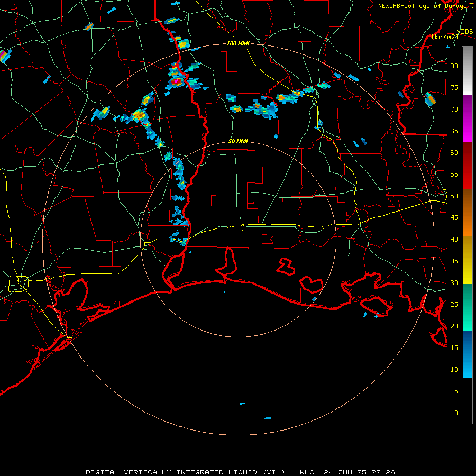Click the 35 value on the color scale
476x476 pixels.
coord(454,261)
